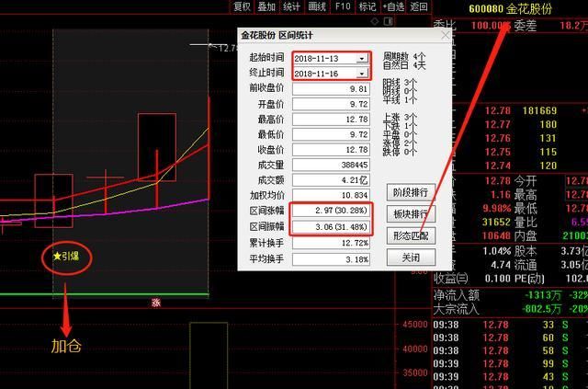Click the 最低价 value field
Image resolution: width=588 pixels, height=389 pixels.
(x=331, y=134)
